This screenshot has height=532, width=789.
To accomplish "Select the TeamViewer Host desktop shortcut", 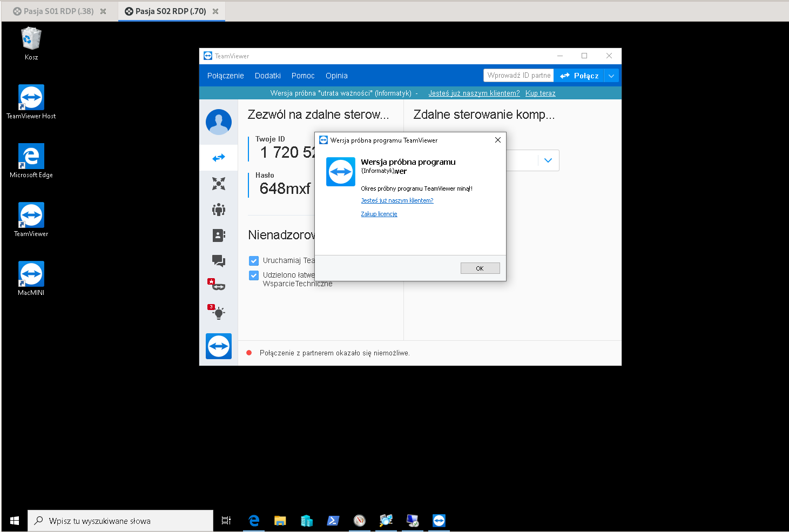I will pyautogui.click(x=31, y=102).
